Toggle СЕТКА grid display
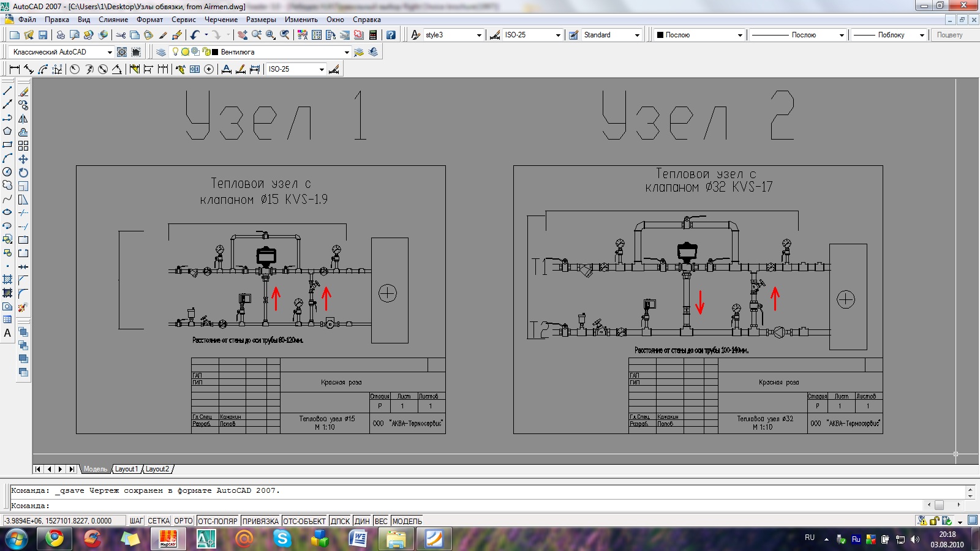The width and height of the screenshot is (980, 551). pos(158,521)
